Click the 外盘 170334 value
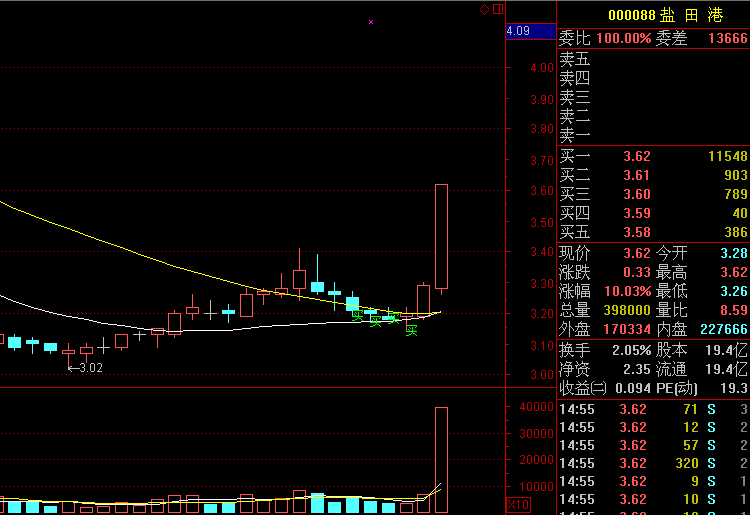The image size is (750, 515). coord(627,329)
